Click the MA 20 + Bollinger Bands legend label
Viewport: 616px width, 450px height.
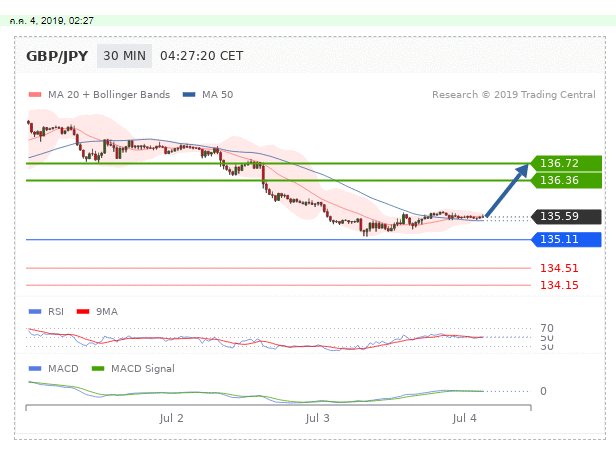tap(109, 95)
